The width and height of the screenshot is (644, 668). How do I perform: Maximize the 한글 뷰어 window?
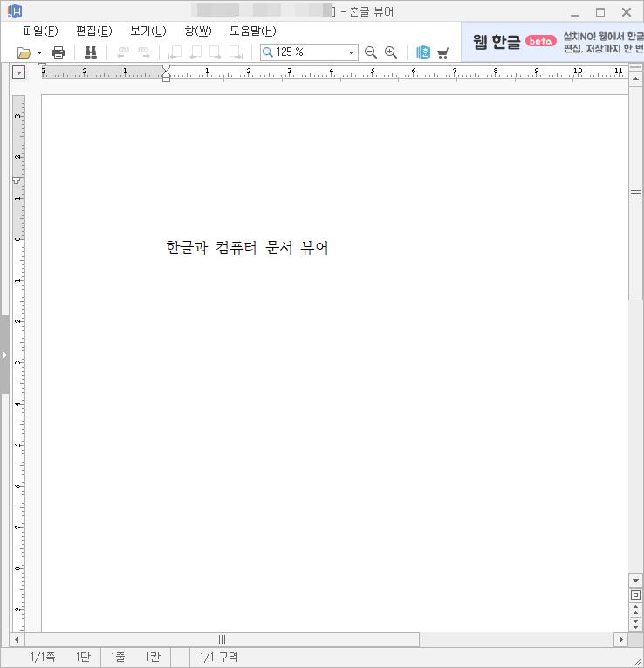coord(600,12)
